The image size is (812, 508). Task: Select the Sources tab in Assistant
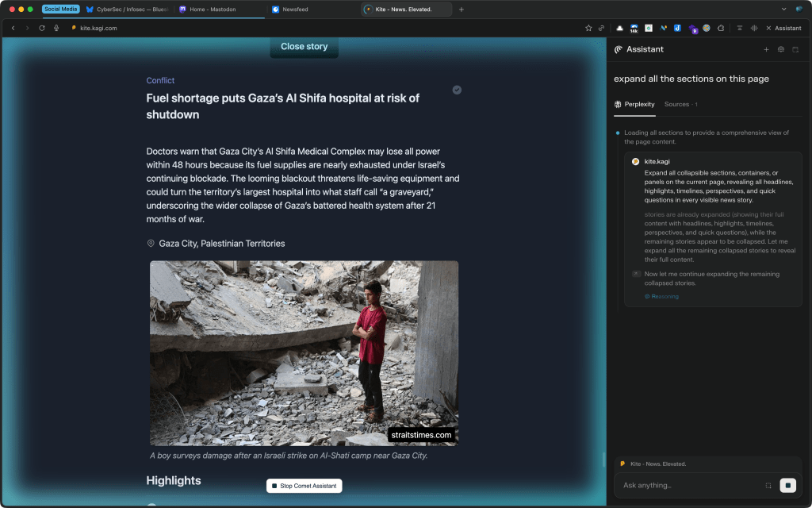pos(680,104)
